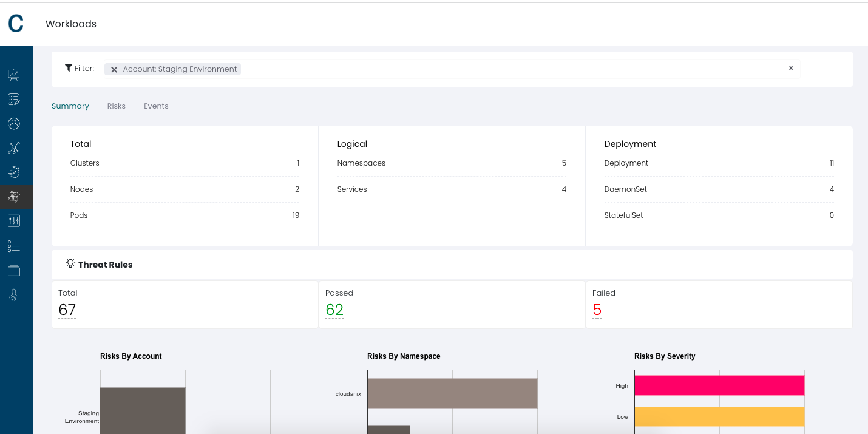This screenshot has width=868, height=434.
Task: Open the user-gear admin sidebar icon
Action: (14, 295)
